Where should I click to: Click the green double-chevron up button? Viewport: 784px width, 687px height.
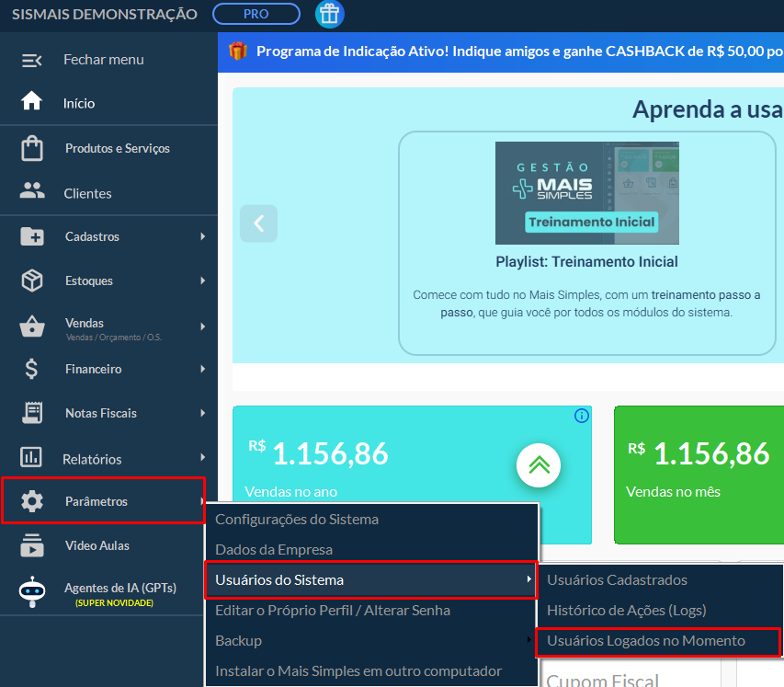pyautogui.click(x=539, y=465)
